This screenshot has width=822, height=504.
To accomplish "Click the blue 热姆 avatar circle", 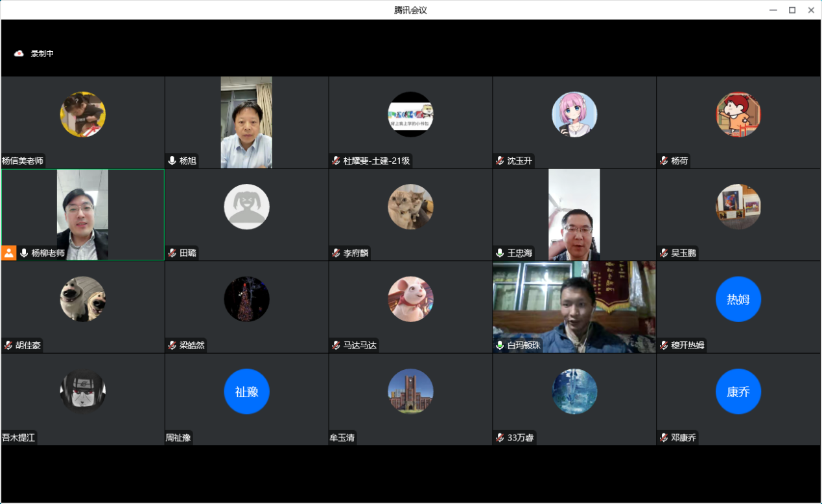I will (x=738, y=299).
